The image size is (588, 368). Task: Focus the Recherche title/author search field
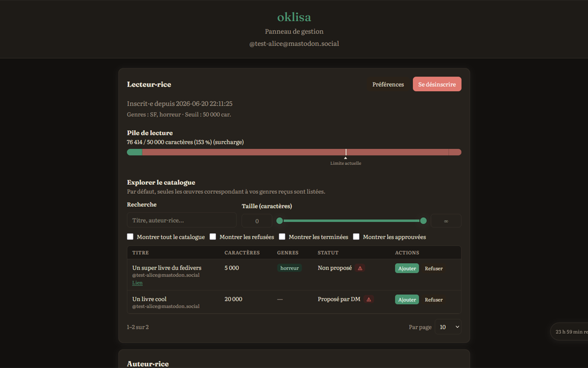pos(182,220)
